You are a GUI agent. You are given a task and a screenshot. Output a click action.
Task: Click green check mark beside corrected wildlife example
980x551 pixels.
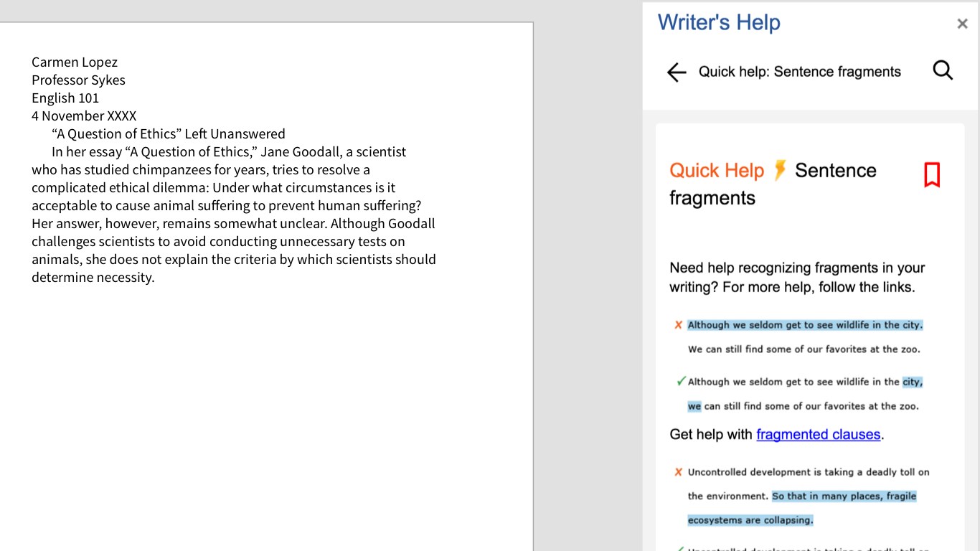[x=681, y=382]
